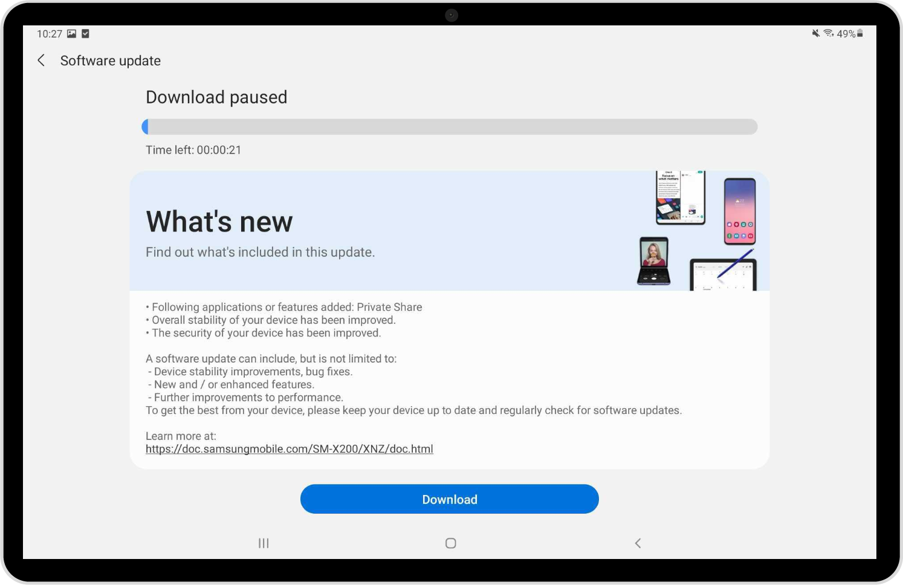
Task: Tap the back arrow beside Software update
Action: click(40, 60)
